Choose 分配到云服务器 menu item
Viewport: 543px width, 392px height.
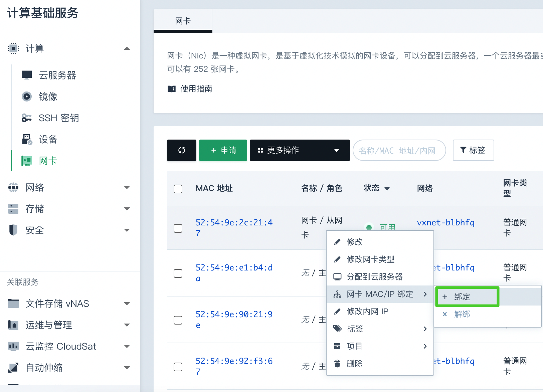380,277
